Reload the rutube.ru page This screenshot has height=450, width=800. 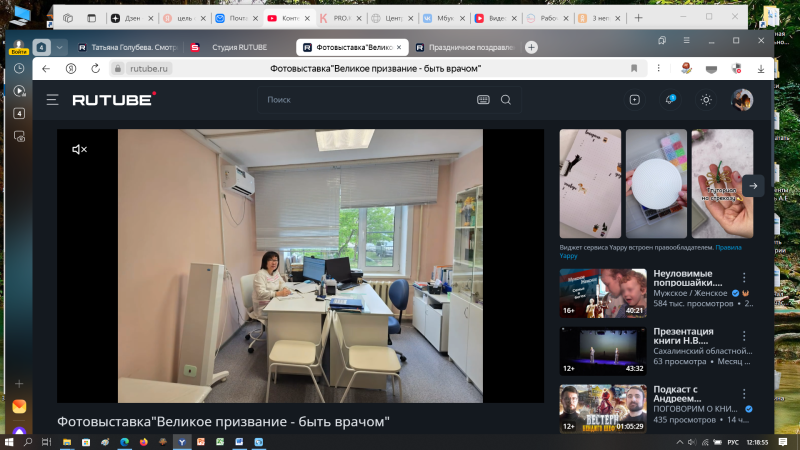click(95, 69)
